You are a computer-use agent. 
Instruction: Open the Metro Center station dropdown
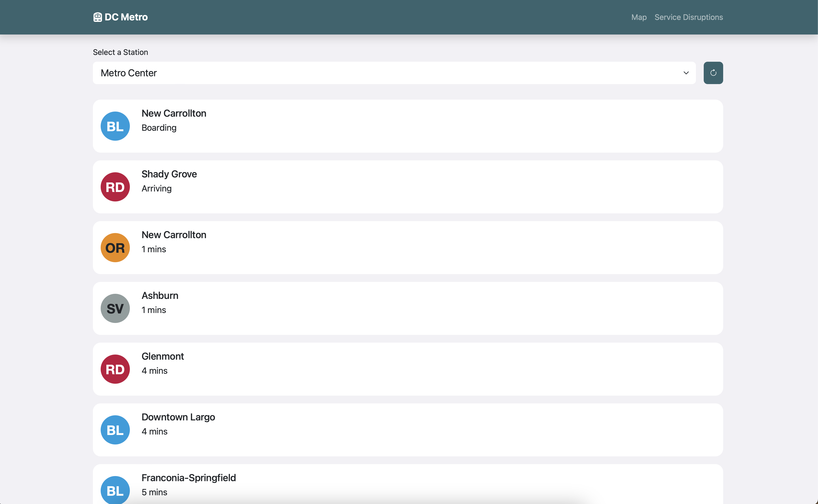394,73
